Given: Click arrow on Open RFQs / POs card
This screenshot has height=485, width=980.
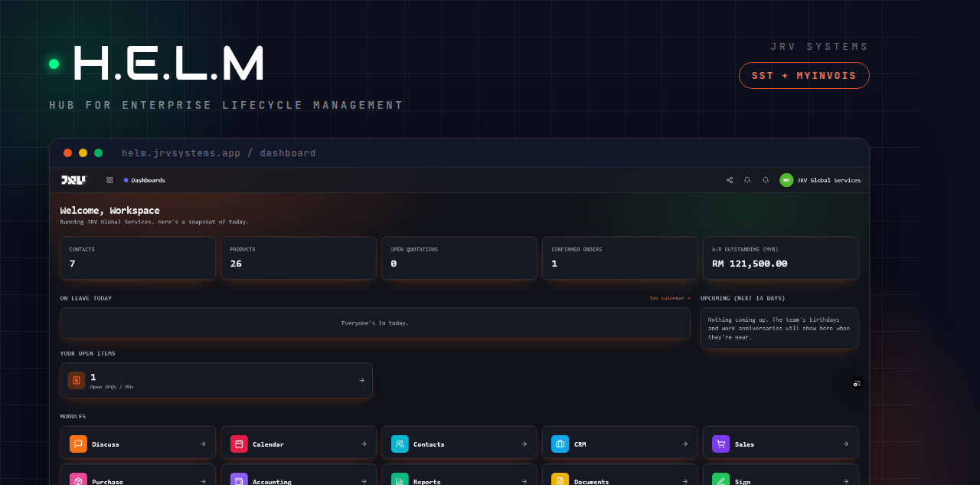Looking at the screenshot, I should [x=361, y=380].
